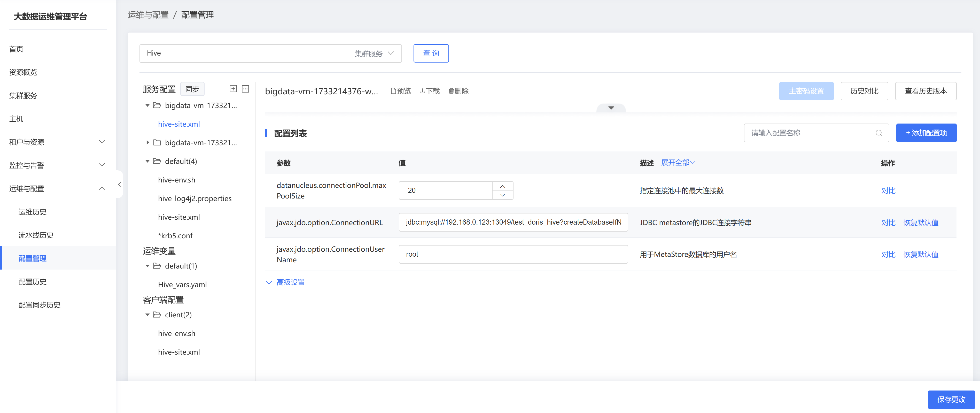Screen dimensions: 980x413
Task: Click the expand-all plus icon in service config tree
Action: tap(233, 89)
